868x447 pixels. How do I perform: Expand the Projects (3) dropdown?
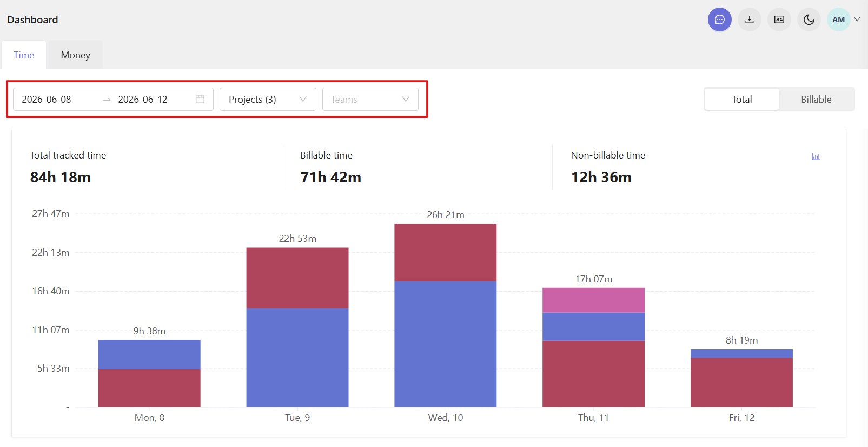coord(268,100)
